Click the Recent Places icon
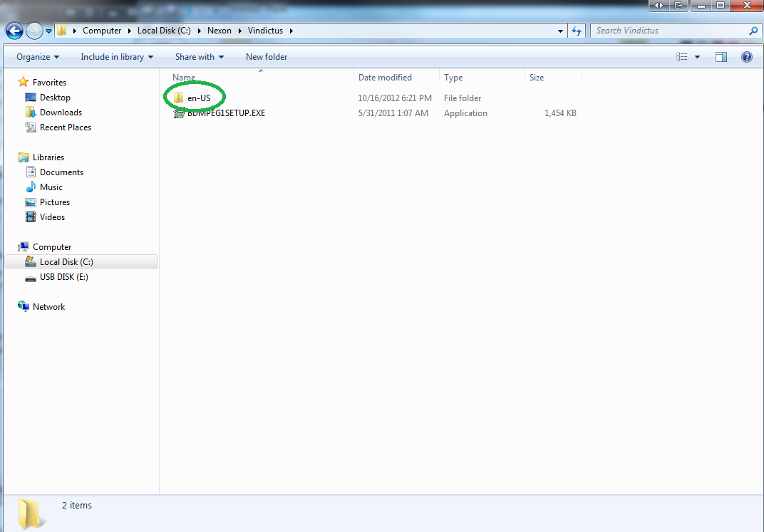764x532 pixels. click(30, 127)
